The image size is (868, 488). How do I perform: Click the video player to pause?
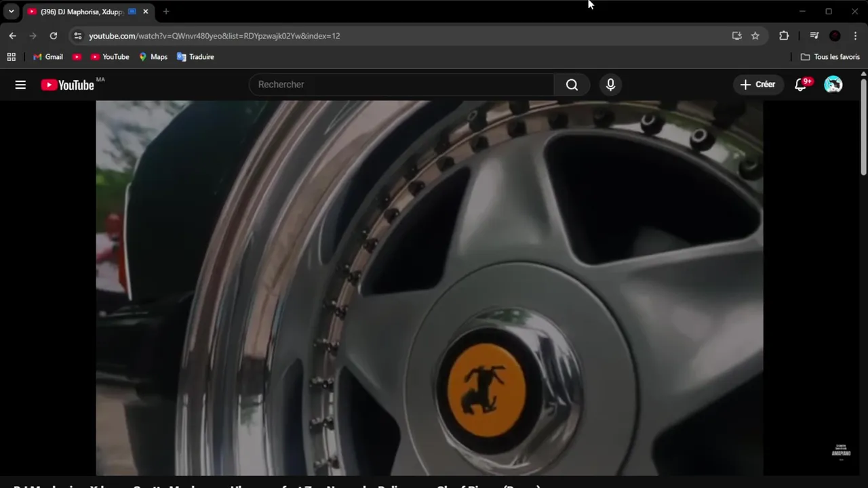[429, 288]
